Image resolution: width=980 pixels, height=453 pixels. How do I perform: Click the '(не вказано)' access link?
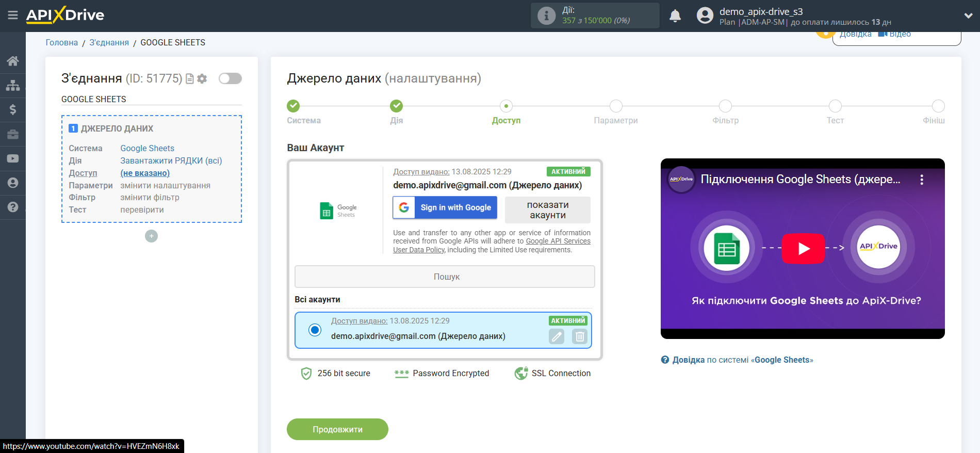(x=145, y=173)
